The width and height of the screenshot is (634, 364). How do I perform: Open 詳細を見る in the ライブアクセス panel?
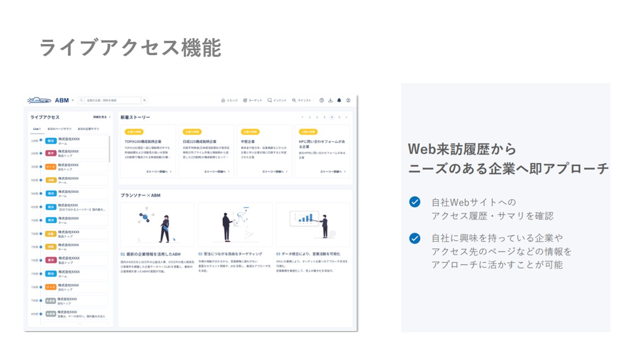click(x=100, y=117)
